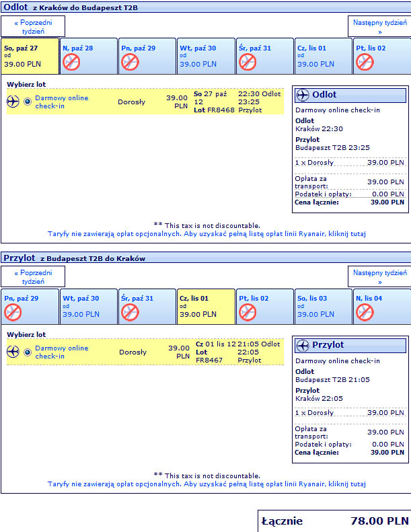Click plane icon in Odlot summary header
Screen dimensions: 411x532
[303, 95]
